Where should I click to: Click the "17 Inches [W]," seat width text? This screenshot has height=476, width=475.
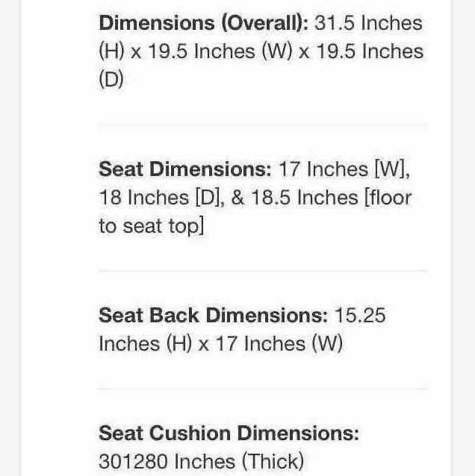tap(344, 169)
